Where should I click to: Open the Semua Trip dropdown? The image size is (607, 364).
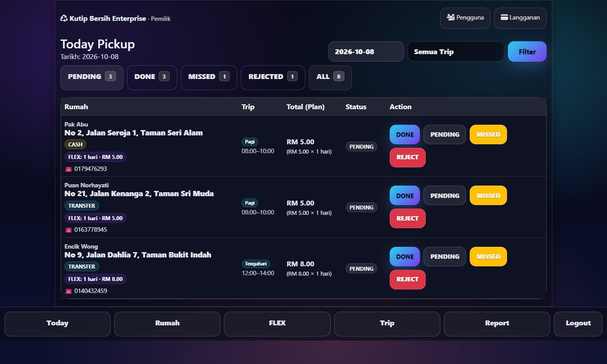(456, 51)
